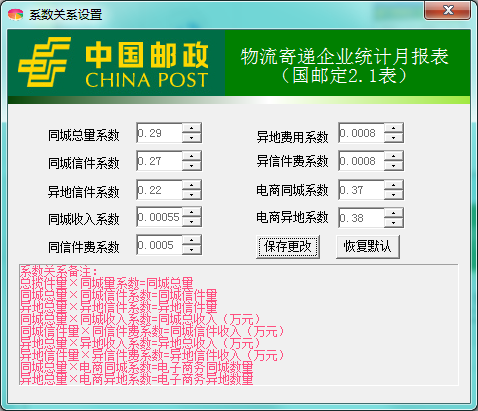The width and height of the screenshot is (478, 411).
Task: Click the 系数关系备注 notes text area
Action: 239,325
